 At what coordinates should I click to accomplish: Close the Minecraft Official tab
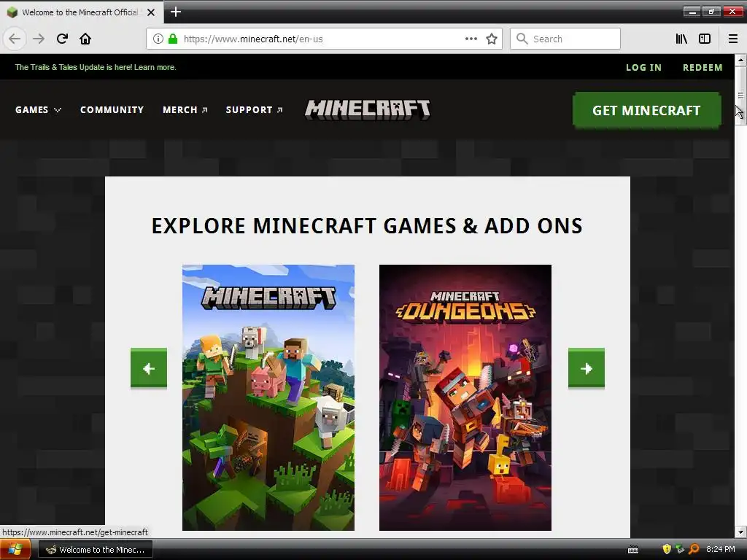click(151, 12)
